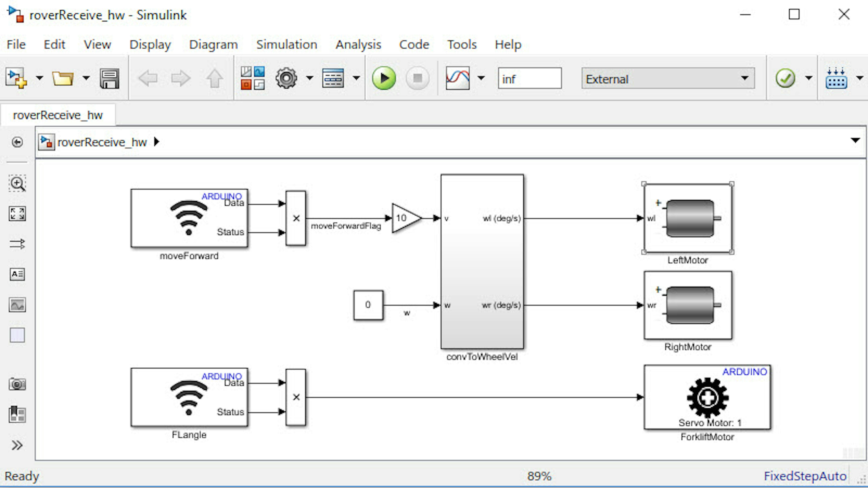Click the Gain block with value 10
The height and width of the screenshot is (488, 868).
point(406,218)
